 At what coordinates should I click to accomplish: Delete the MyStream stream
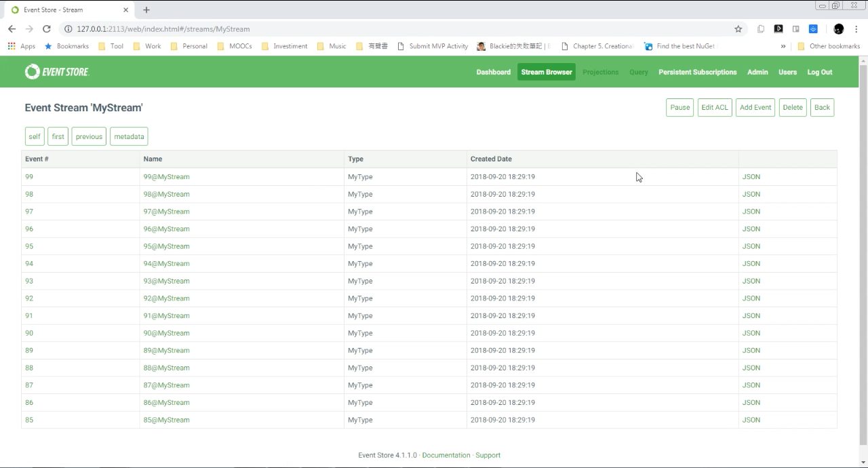tap(793, 107)
